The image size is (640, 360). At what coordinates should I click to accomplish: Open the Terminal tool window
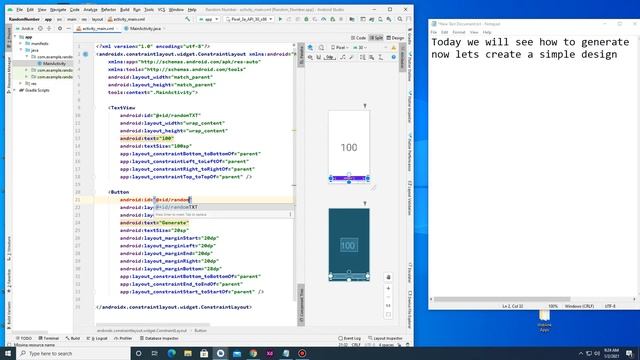(x=49, y=338)
